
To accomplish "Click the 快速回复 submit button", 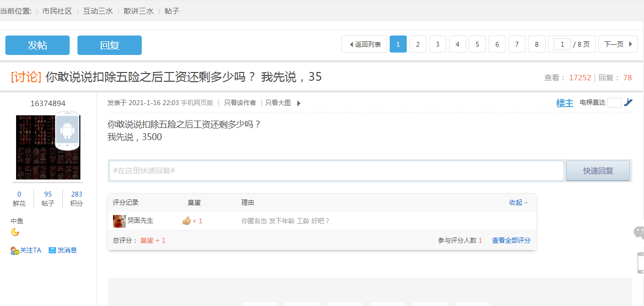I will [598, 171].
